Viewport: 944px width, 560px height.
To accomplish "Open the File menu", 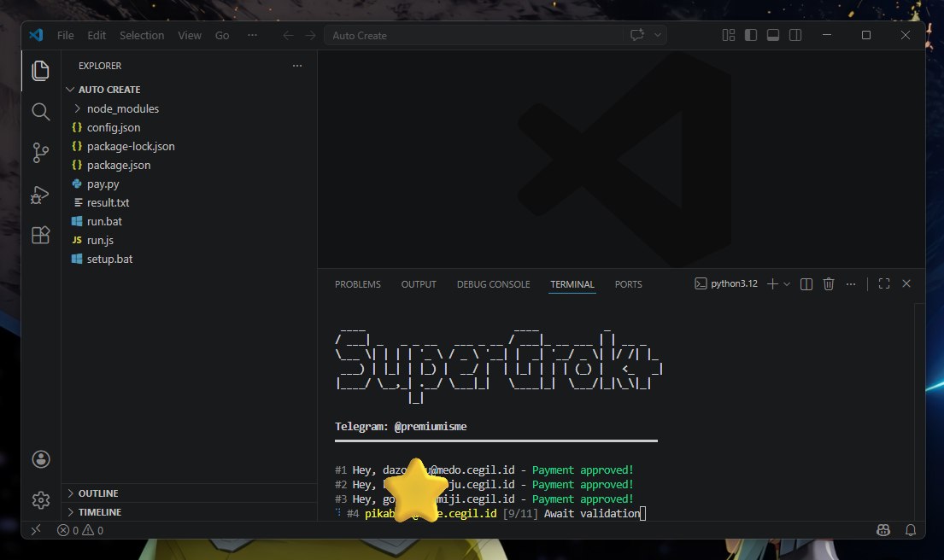I will pyautogui.click(x=66, y=36).
